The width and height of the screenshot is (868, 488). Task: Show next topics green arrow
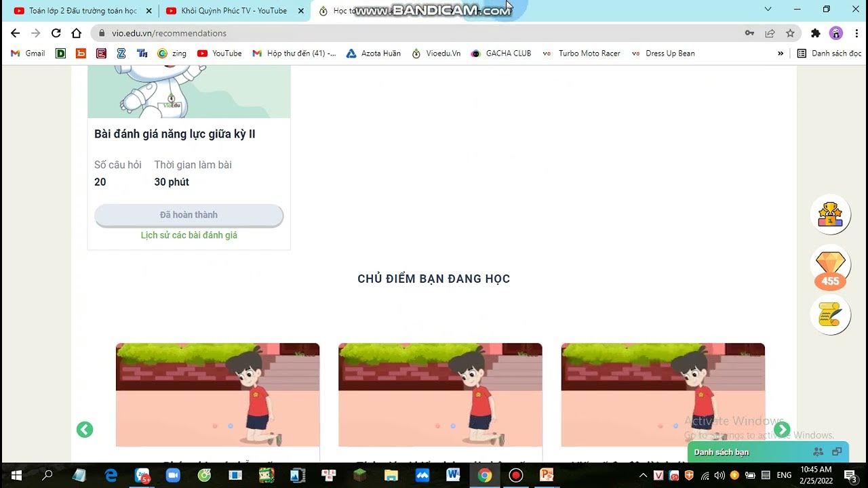coord(782,429)
